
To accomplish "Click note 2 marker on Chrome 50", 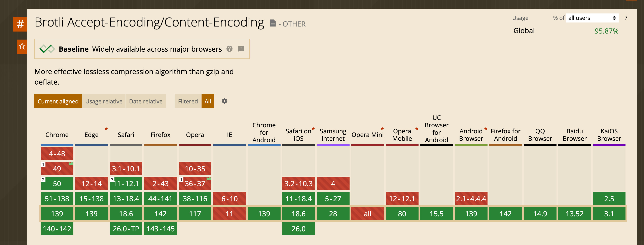I will click(x=43, y=180).
